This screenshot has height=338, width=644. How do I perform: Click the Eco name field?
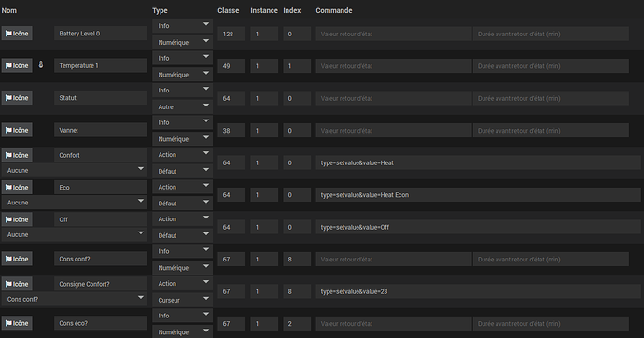pos(101,188)
